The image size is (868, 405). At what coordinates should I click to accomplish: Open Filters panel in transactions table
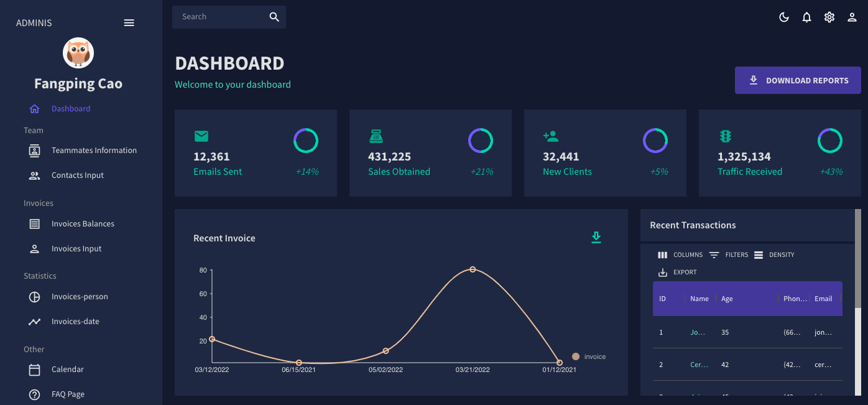(729, 255)
